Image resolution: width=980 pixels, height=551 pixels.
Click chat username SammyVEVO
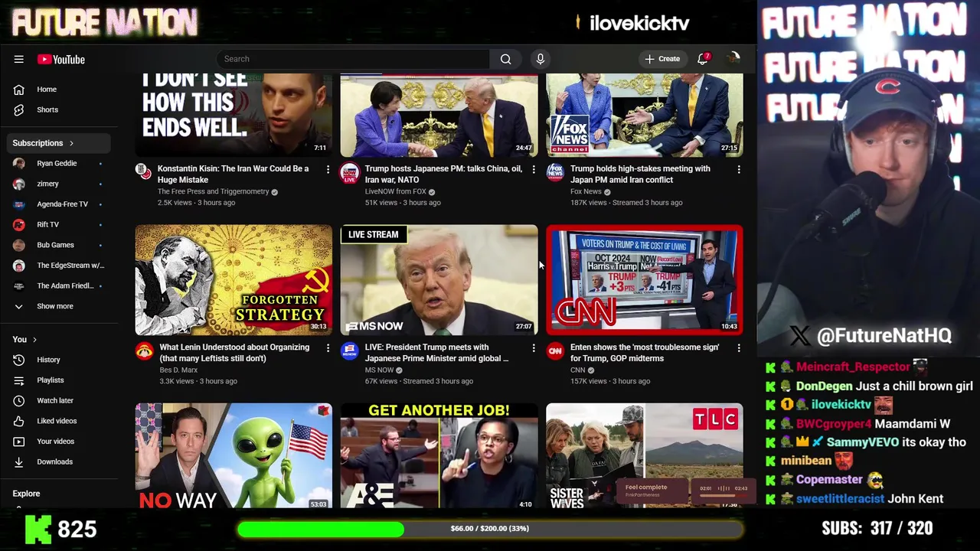[x=863, y=442]
